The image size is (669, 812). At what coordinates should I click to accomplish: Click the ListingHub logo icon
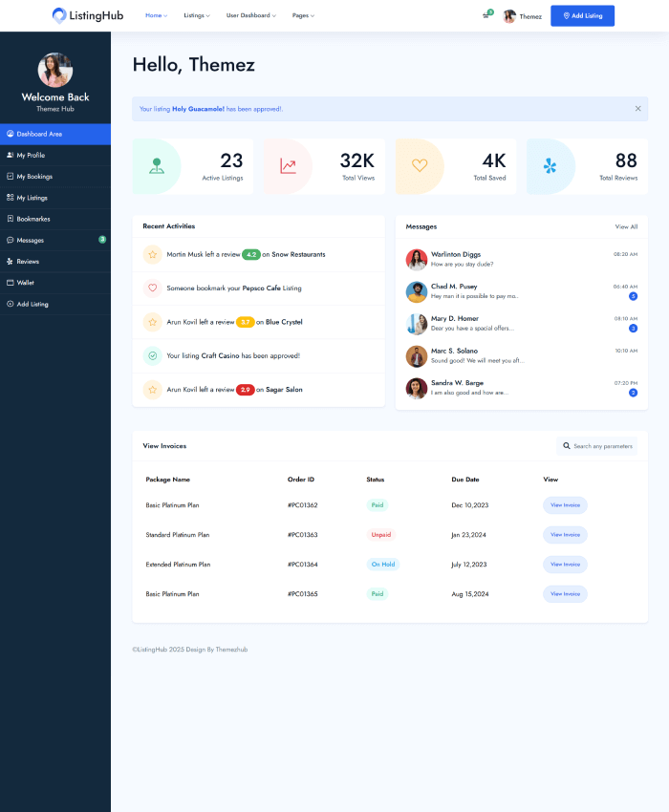59,15
